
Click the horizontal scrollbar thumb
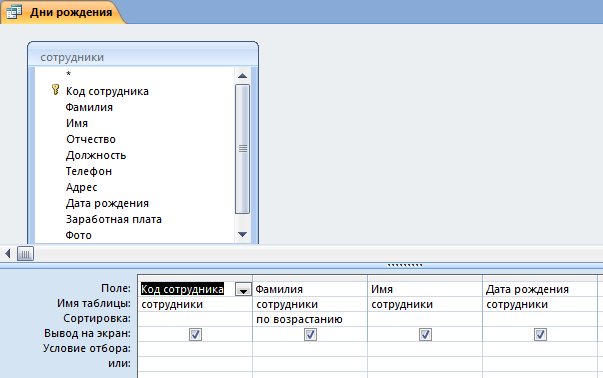click(25, 254)
